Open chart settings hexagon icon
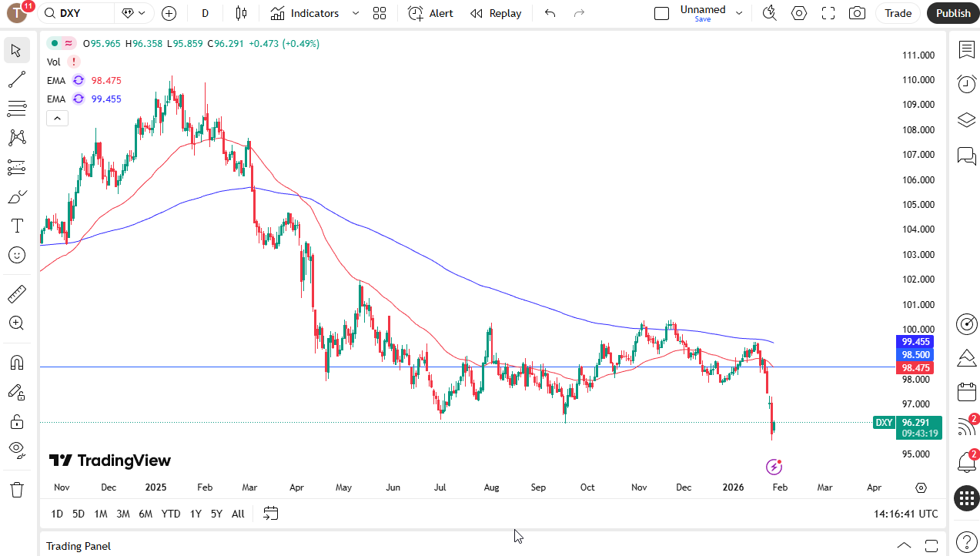Screen dimensions: 980x556 (799, 13)
